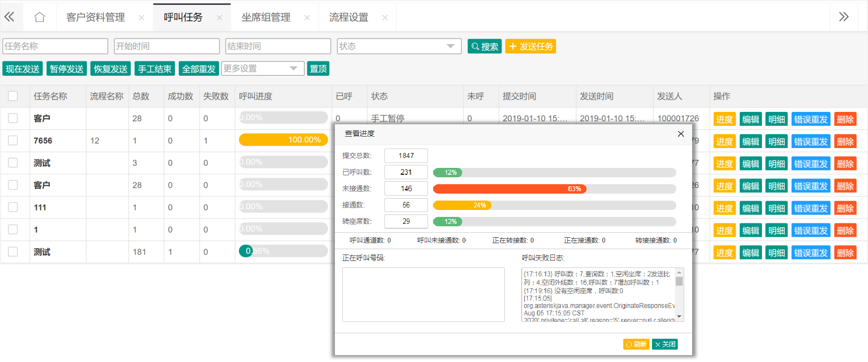The image size is (868, 362).
Task: Click the 搜索 magnifier button
Action: (485, 46)
